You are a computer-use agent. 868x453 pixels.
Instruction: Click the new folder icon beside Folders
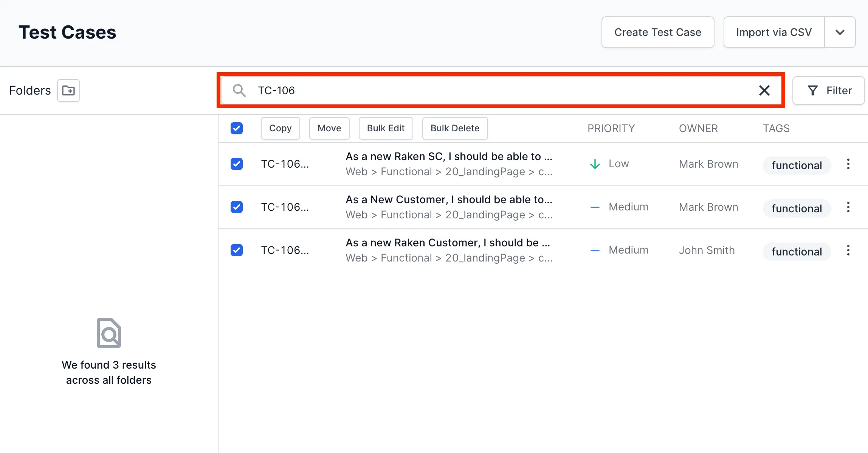click(68, 90)
